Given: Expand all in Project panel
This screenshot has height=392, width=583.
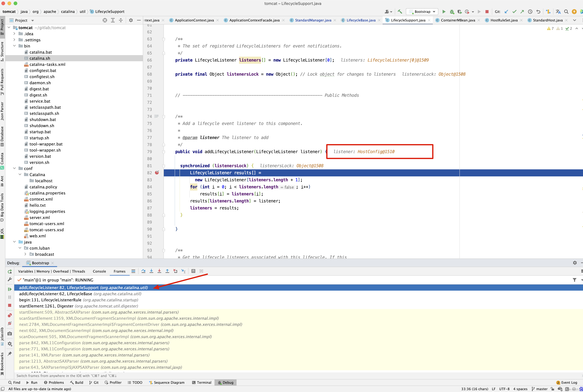Looking at the screenshot, I should pos(113,20).
